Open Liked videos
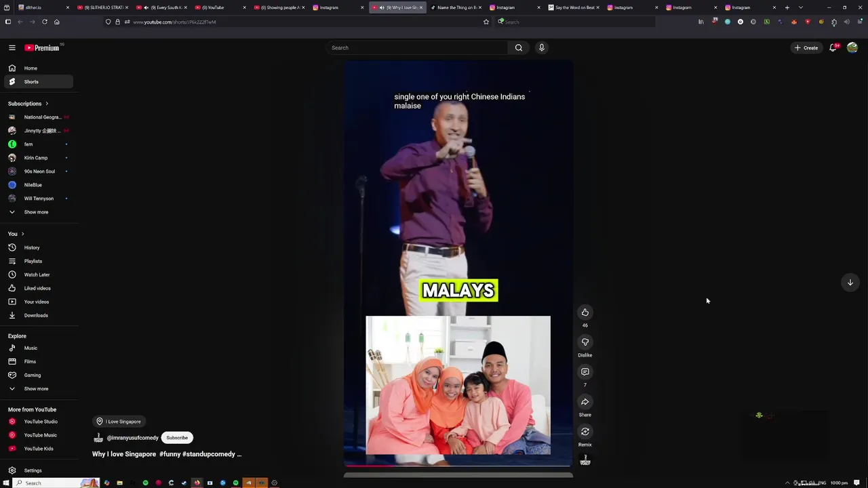The width and height of the screenshot is (868, 488). point(38,288)
